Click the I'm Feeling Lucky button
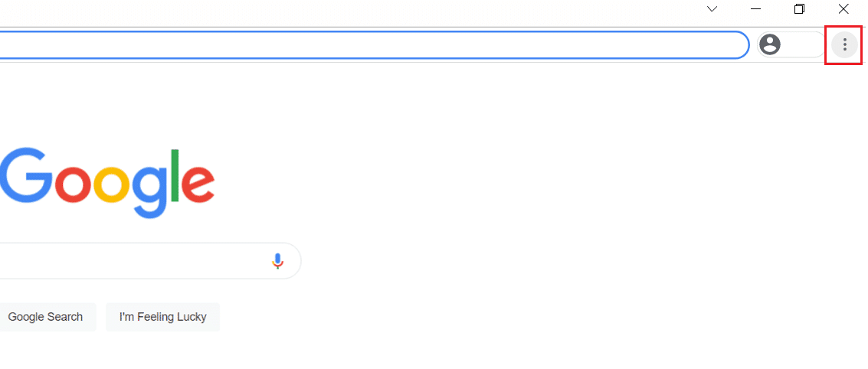868x369 pixels. pyautogui.click(x=162, y=317)
